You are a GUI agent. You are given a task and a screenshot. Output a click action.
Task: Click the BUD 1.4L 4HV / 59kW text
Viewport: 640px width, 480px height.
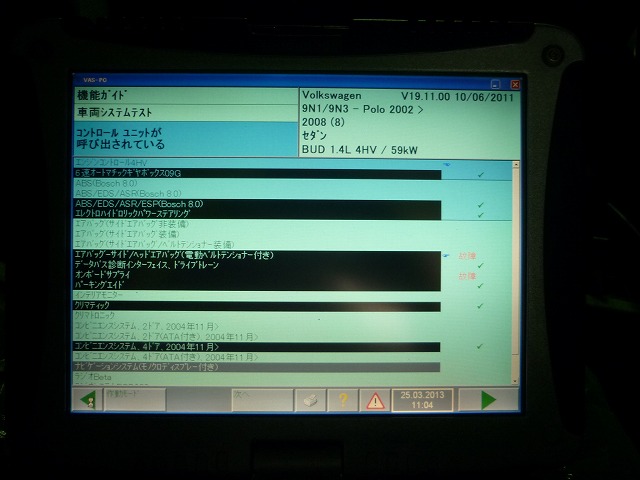[360, 150]
